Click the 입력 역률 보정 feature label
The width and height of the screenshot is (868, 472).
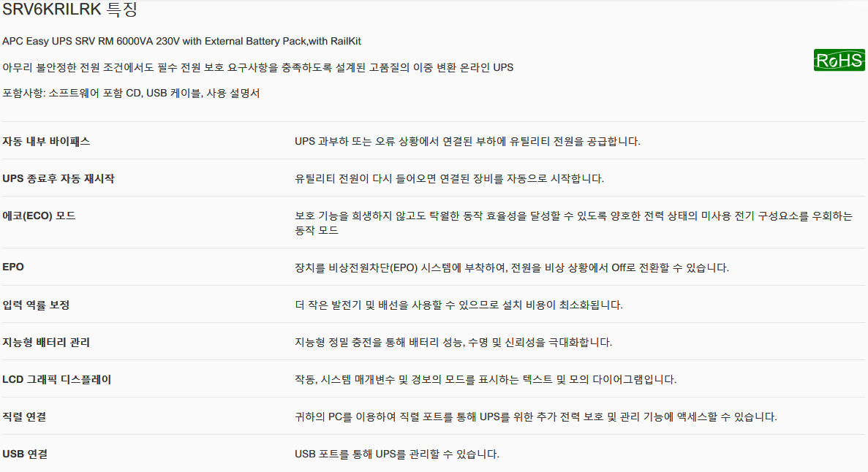(x=36, y=305)
